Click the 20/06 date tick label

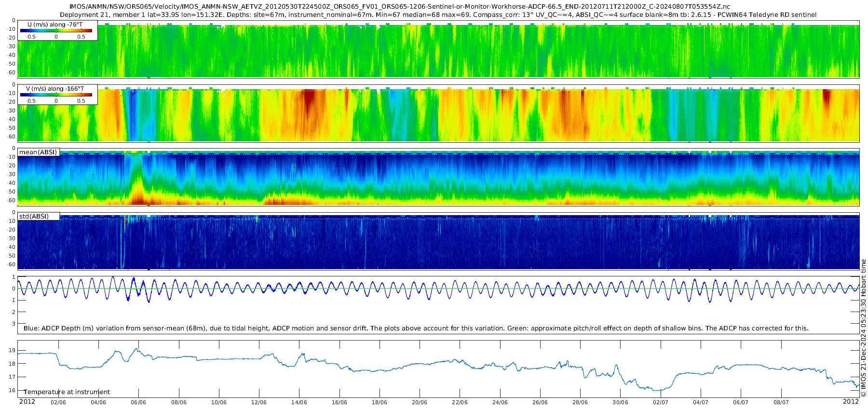(420, 402)
